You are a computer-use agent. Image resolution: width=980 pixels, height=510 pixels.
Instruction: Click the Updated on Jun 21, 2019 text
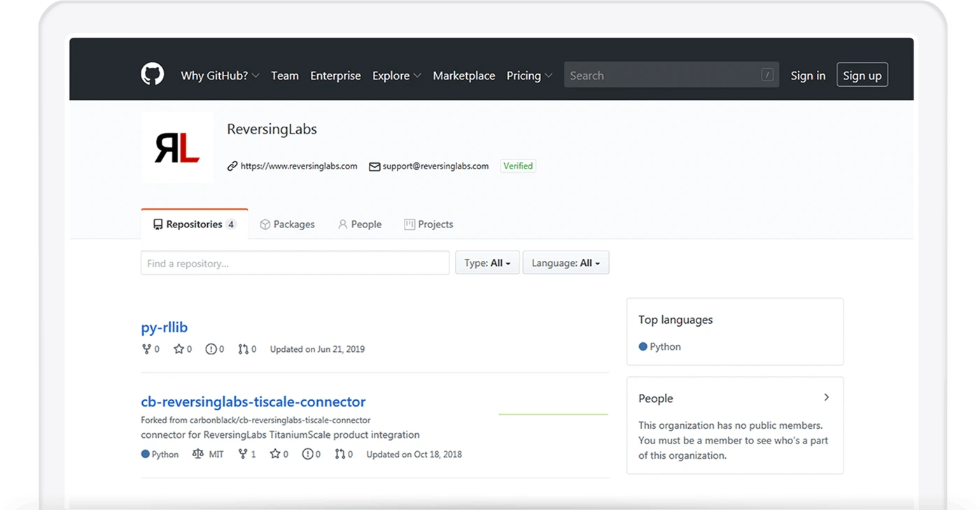(317, 349)
